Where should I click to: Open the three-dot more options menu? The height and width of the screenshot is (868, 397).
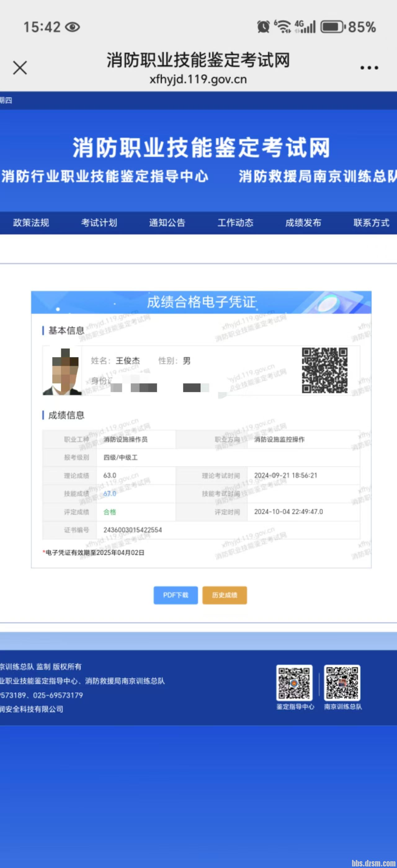[x=369, y=68]
